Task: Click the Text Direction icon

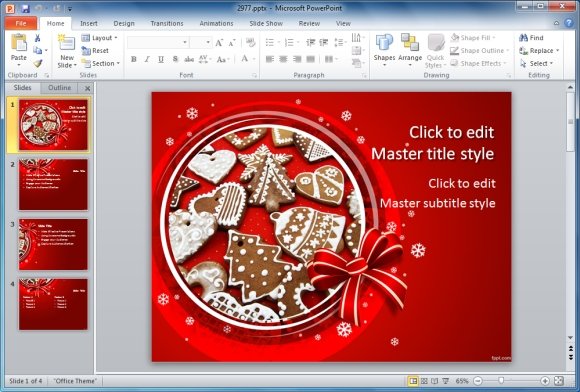Action: point(358,38)
